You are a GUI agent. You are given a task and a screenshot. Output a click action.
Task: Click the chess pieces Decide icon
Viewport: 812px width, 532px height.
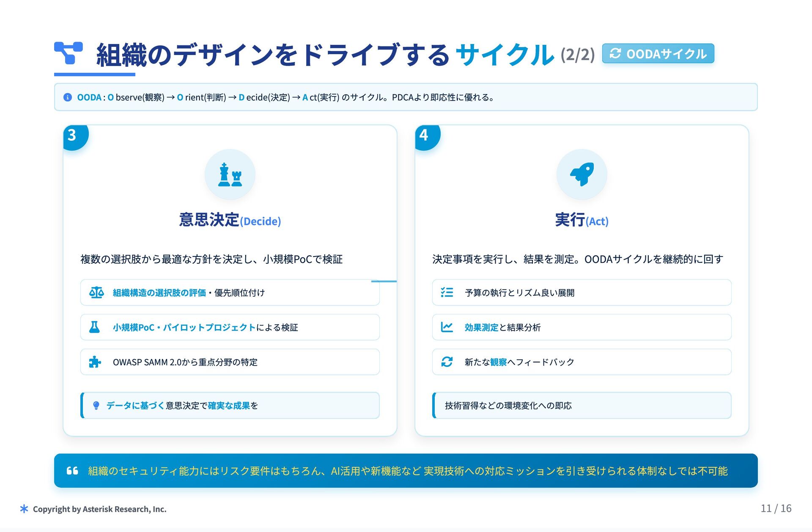[x=230, y=174]
